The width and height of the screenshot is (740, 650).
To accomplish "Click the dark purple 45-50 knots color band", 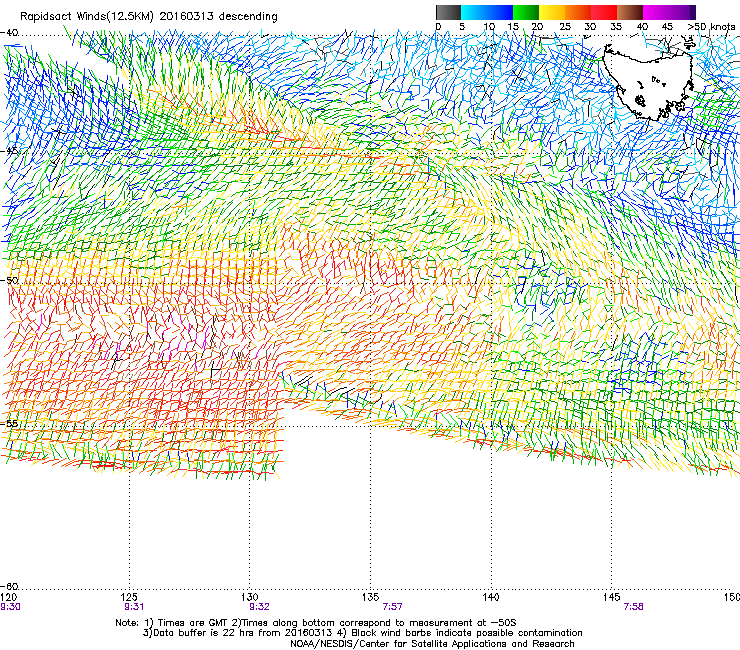I will pos(682,12).
